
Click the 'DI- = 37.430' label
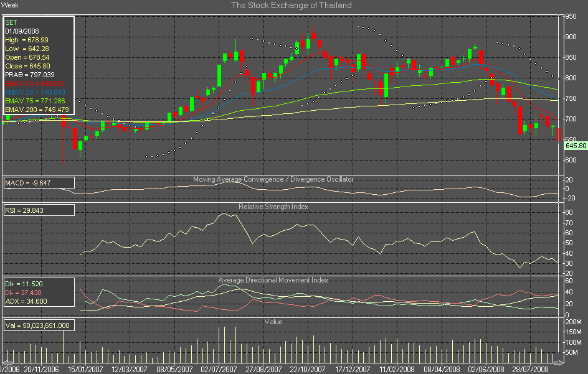(x=23, y=292)
